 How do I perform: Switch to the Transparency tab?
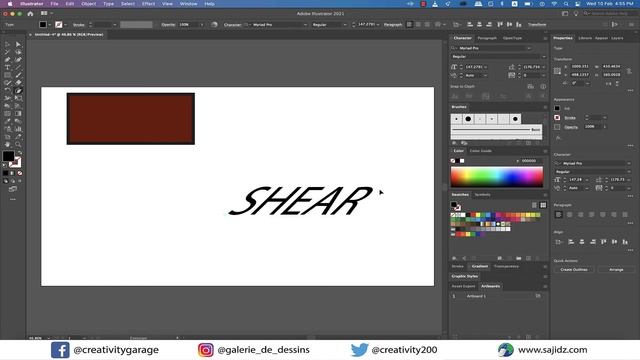pos(506,267)
